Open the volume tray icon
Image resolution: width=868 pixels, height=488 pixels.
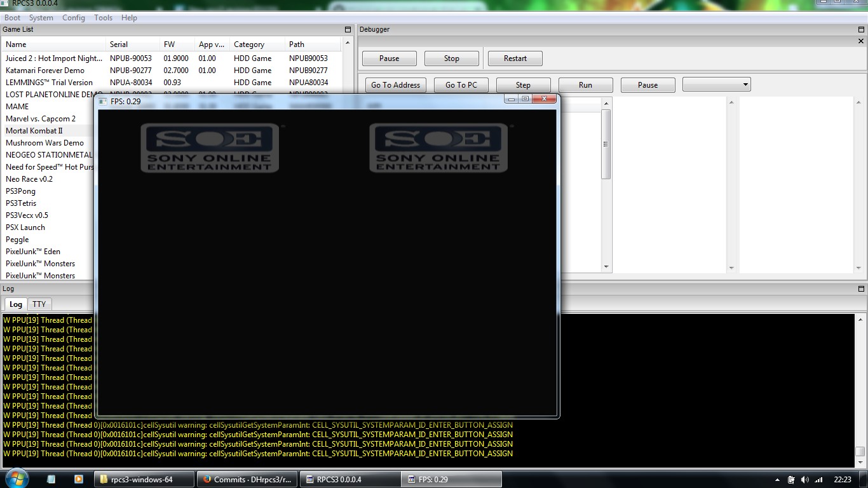[x=804, y=480]
